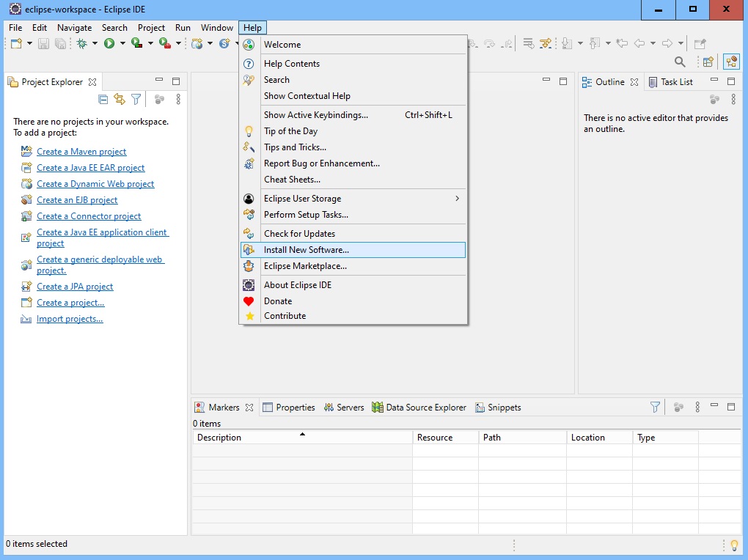The image size is (748, 560).
Task: Open dropdown arrow next to Run icon
Action: [122, 43]
